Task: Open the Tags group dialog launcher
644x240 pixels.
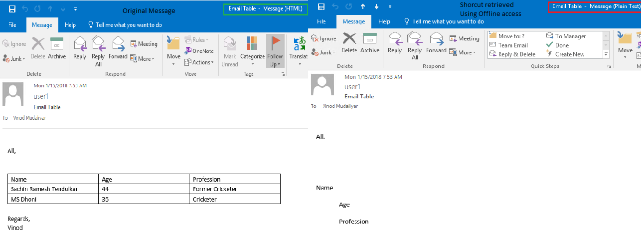Action: 284,74
